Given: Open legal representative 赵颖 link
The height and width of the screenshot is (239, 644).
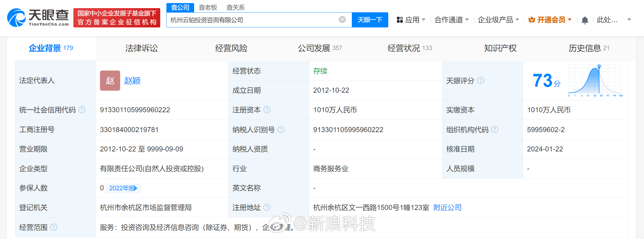Looking at the screenshot, I should coord(132,81).
